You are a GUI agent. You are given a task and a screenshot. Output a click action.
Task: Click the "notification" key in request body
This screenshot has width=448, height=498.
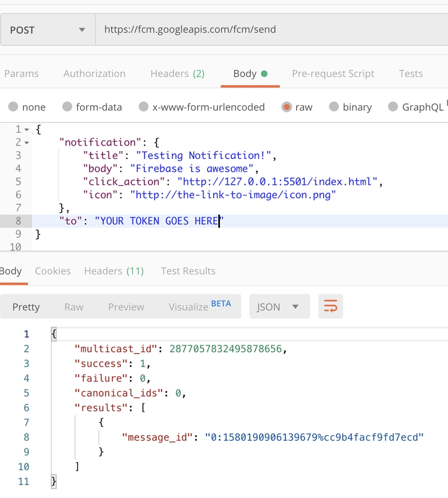(x=100, y=142)
